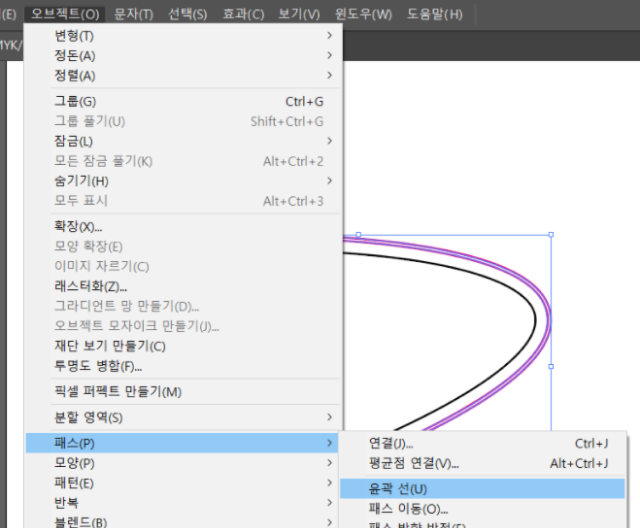Open the 선택(S) menu
Screen dimensions: 640x528
tap(187, 14)
